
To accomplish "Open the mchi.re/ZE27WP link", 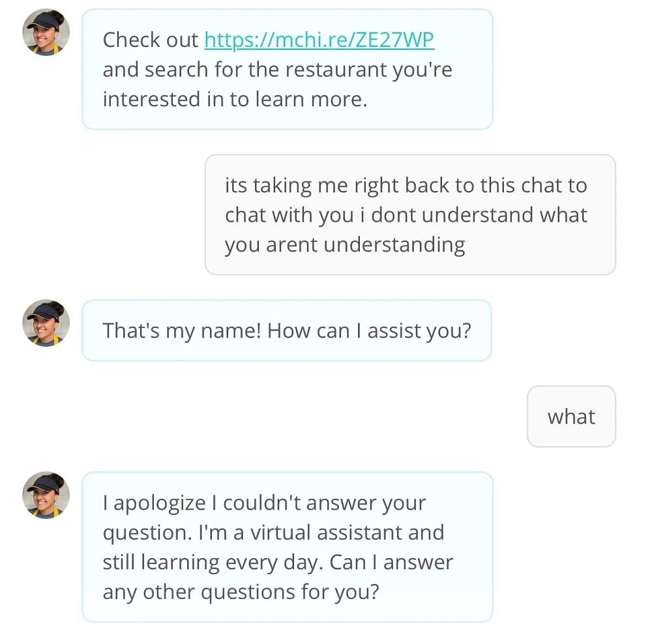I will tap(319, 40).
